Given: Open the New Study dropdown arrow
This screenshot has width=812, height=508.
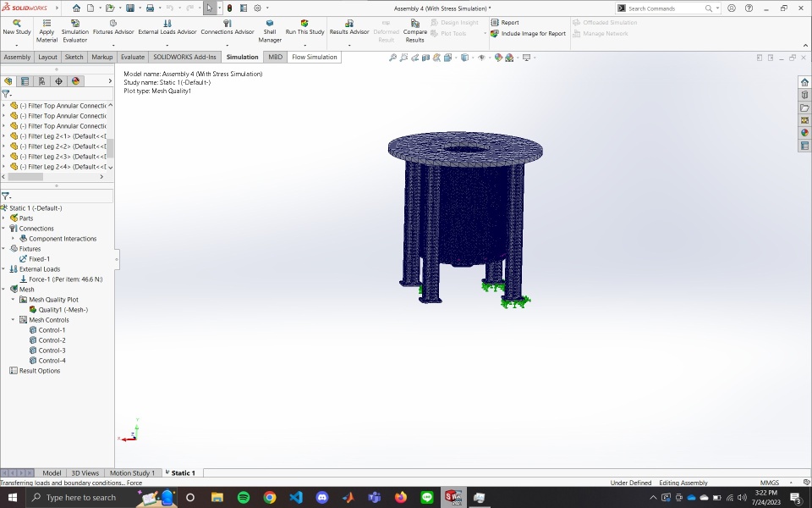Looking at the screenshot, I should pyautogui.click(x=17, y=45).
